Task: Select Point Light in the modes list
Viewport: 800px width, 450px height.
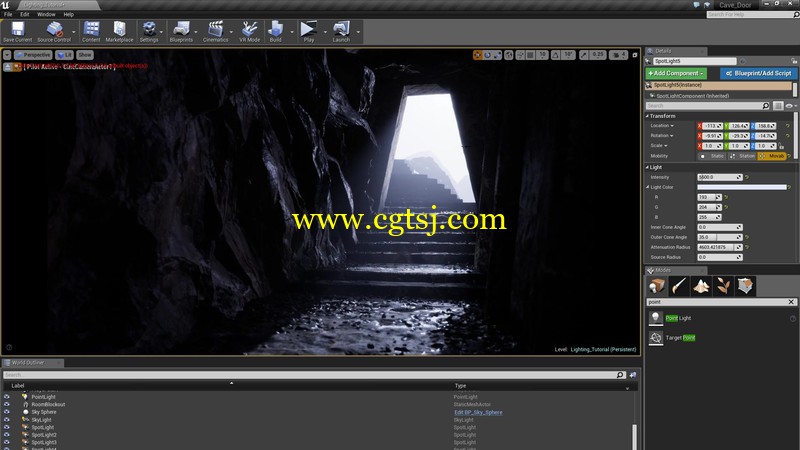Action: pyautogui.click(x=678, y=318)
